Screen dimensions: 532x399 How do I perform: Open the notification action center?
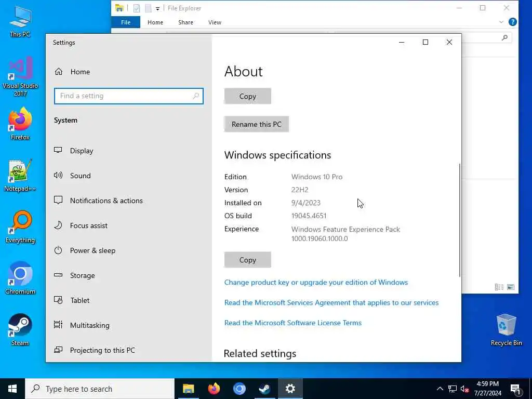pyautogui.click(x=515, y=389)
